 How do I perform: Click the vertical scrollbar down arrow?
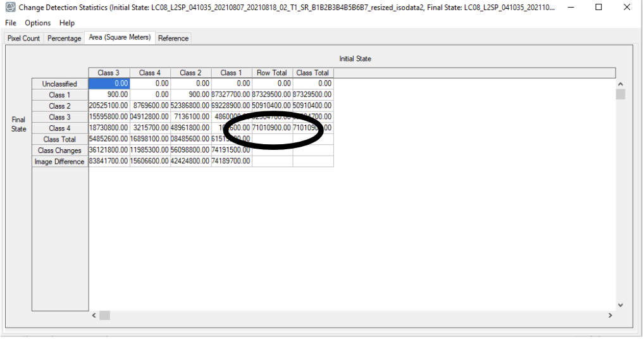(621, 304)
